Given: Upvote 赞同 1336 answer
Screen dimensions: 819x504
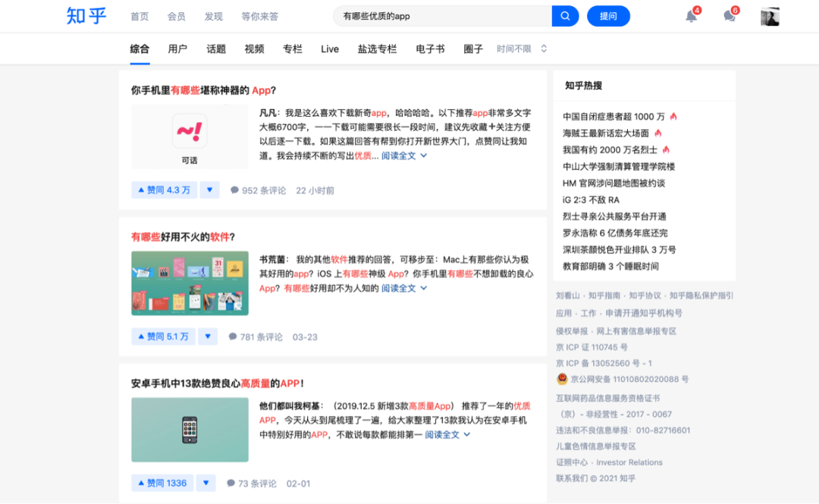Looking at the screenshot, I should (162, 483).
